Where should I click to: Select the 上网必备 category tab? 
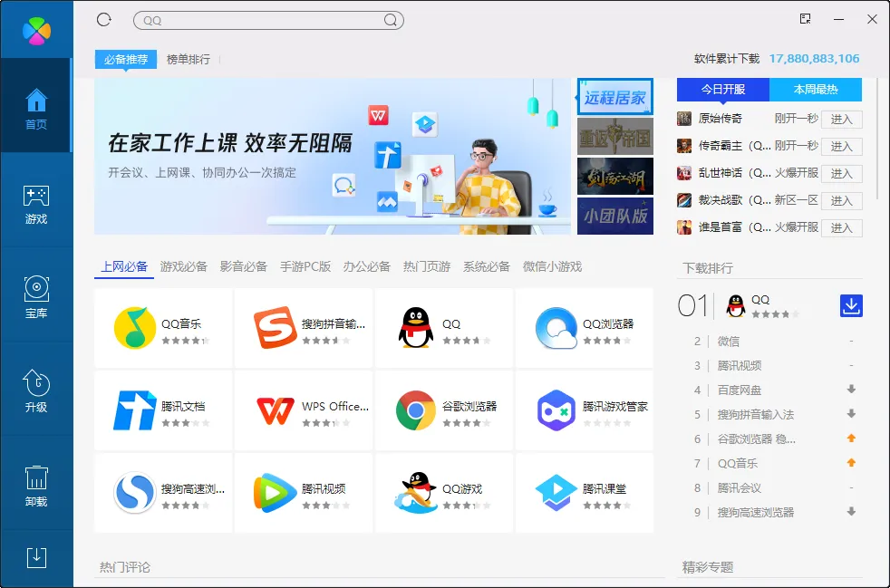[x=124, y=266]
